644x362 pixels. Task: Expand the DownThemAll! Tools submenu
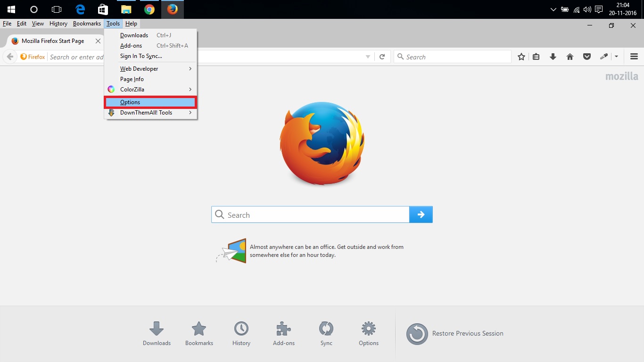click(x=151, y=113)
